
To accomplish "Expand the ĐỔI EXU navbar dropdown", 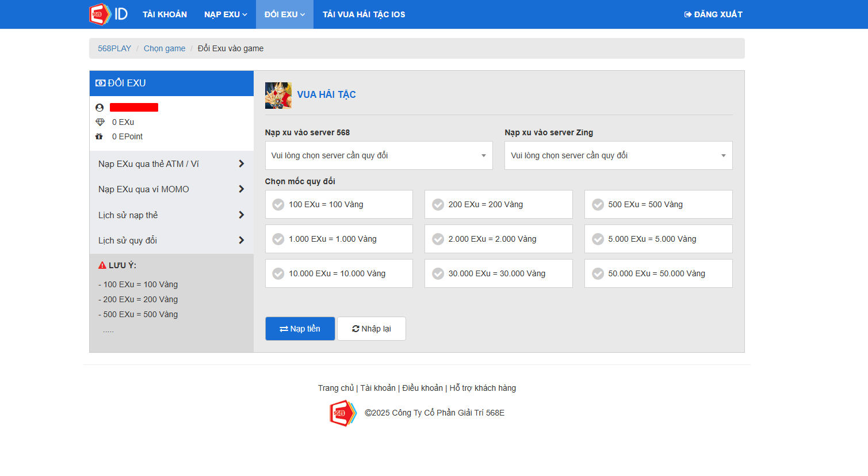I will click(x=285, y=14).
